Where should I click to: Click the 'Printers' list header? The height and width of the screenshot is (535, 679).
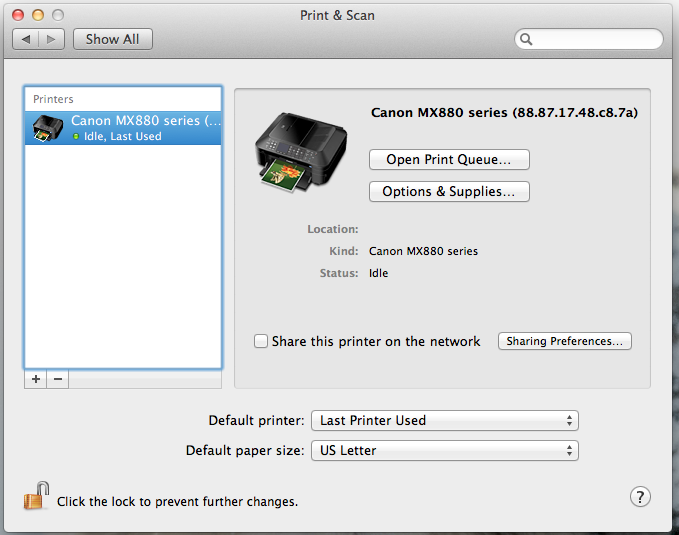click(53, 99)
